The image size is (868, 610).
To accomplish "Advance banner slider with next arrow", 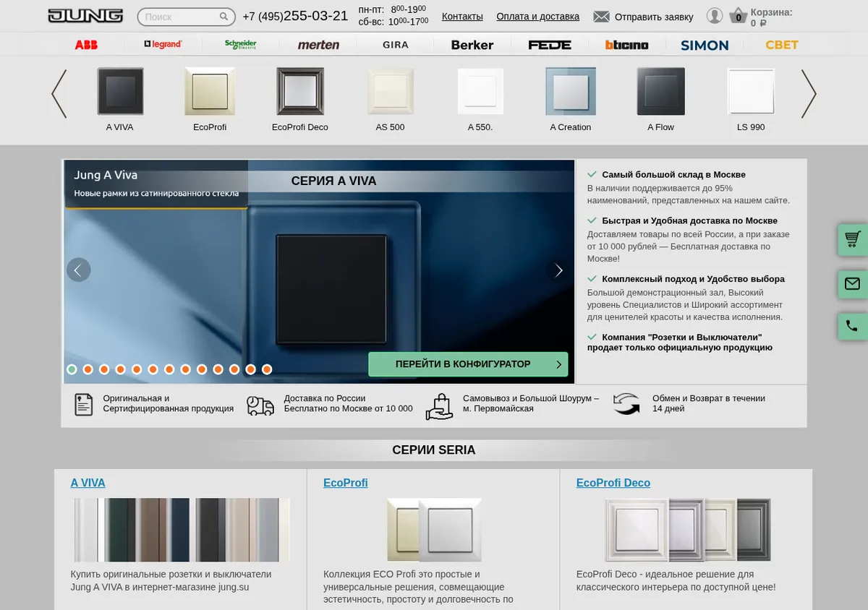I will (558, 270).
